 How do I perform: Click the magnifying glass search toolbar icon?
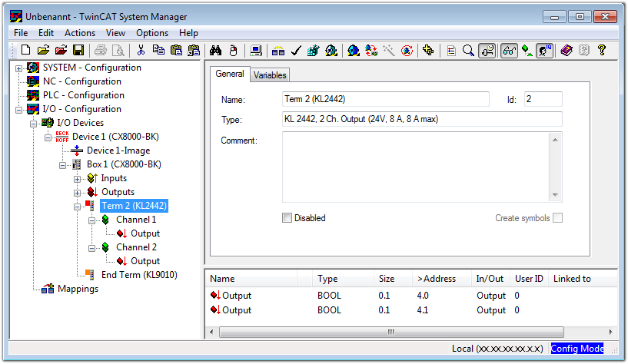(x=468, y=51)
